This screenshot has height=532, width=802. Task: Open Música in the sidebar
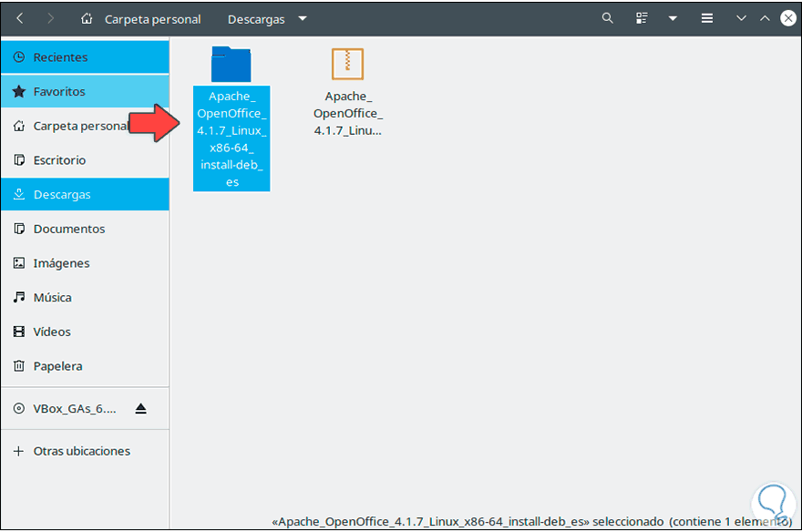tap(85, 297)
